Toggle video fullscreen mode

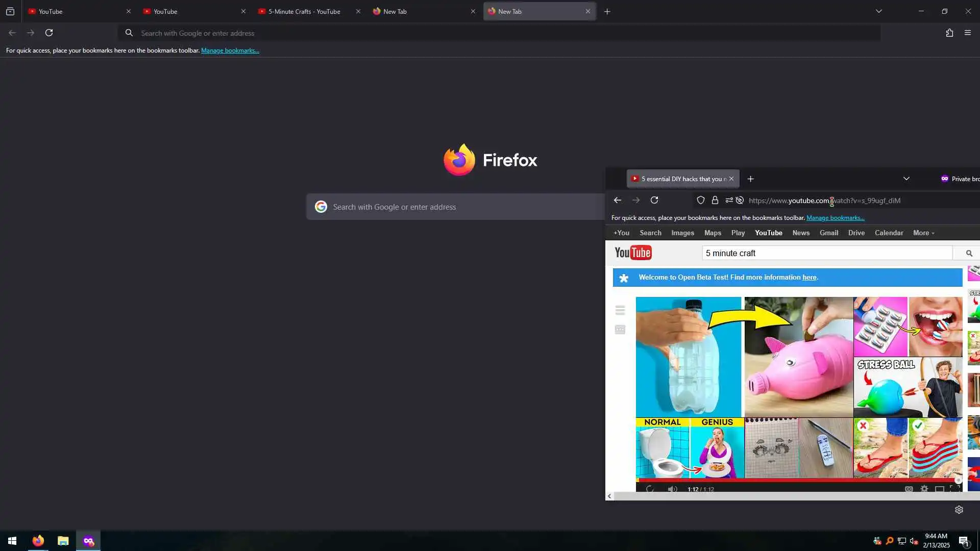955,489
